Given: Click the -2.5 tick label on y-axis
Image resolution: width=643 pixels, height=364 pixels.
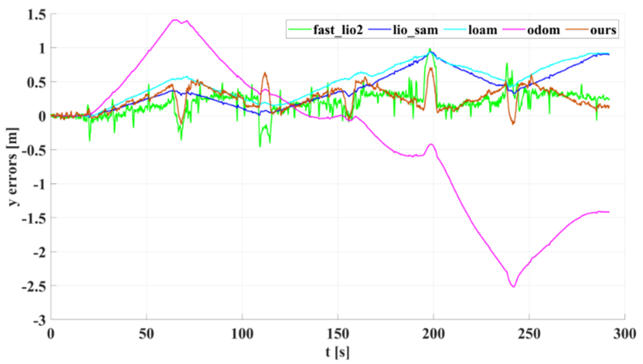Looking at the screenshot, I should (x=34, y=286).
